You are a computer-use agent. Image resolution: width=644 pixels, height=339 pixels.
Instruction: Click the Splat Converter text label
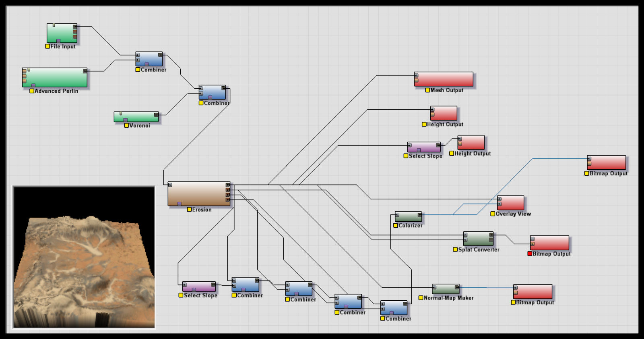pyautogui.click(x=479, y=250)
